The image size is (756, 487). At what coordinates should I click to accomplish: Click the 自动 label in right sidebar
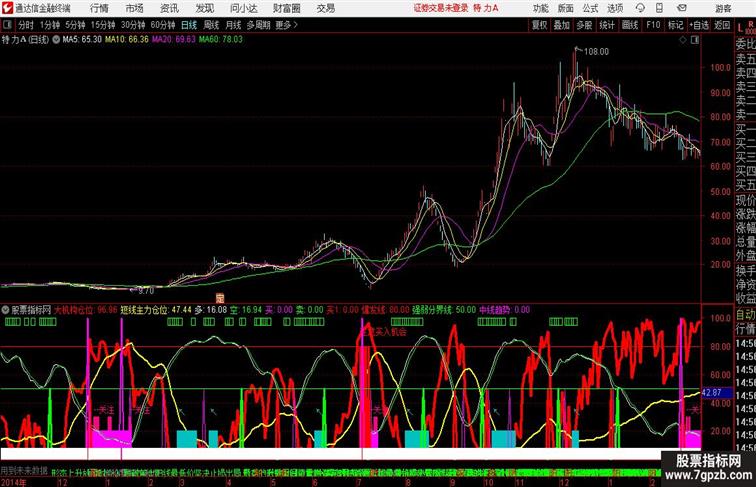745,315
